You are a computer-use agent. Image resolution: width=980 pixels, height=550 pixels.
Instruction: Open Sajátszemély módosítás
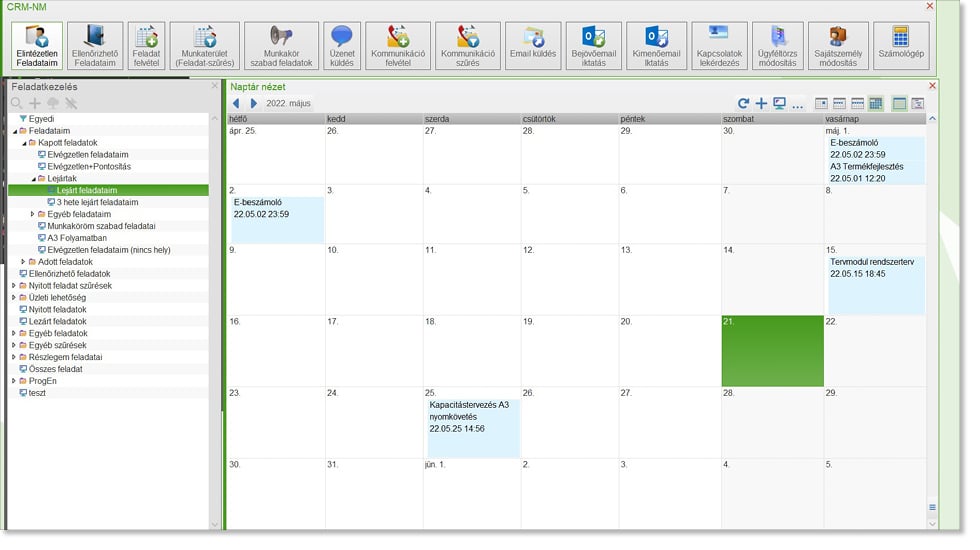pos(838,46)
